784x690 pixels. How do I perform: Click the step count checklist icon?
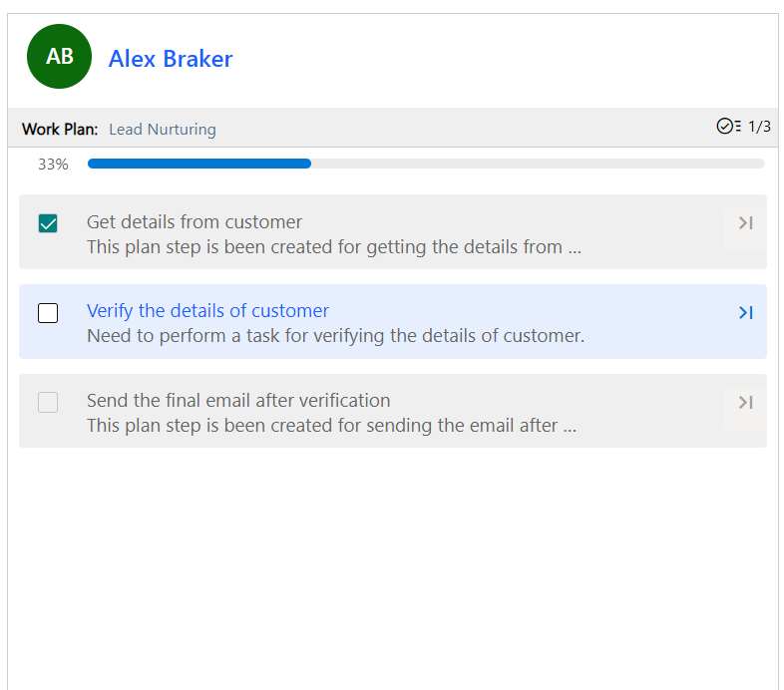(728, 127)
